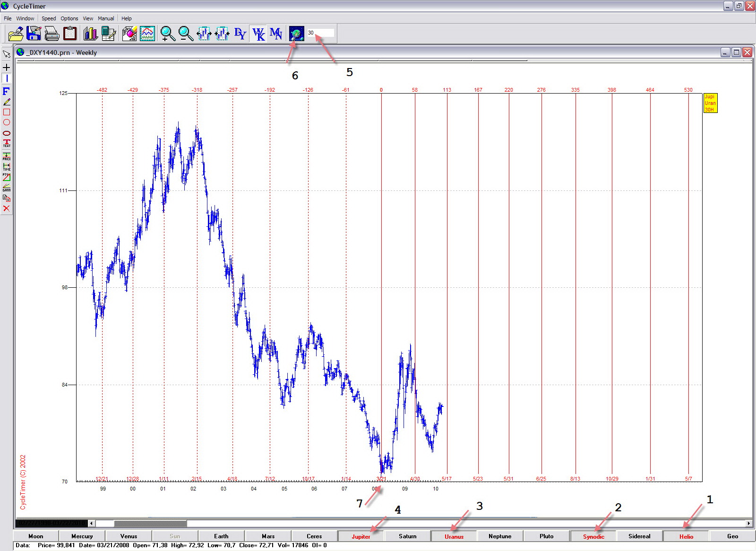
Task: Click the red X delete tool
Action: point(7,208)
